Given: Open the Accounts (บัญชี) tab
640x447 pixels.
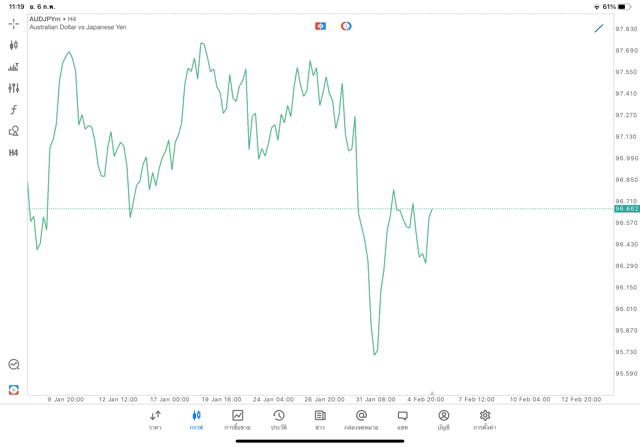Looking at the screenshot, I should tap(443, 419).
